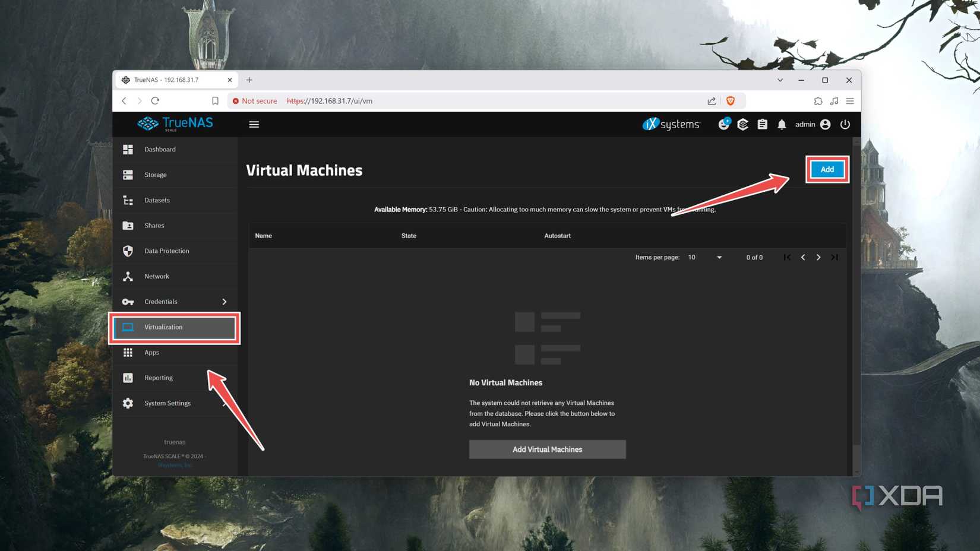Toggle the sidebar with hamburger menu
Screen dimensions: 980x551
tap(254, 125)
